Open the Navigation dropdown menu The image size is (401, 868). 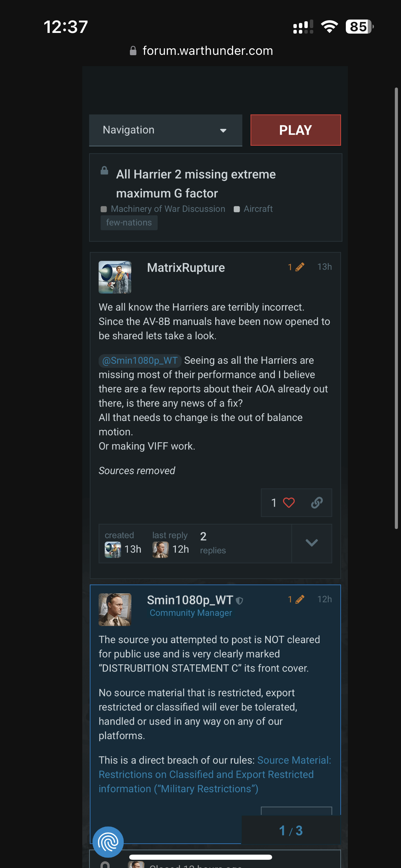pos(166,130)
